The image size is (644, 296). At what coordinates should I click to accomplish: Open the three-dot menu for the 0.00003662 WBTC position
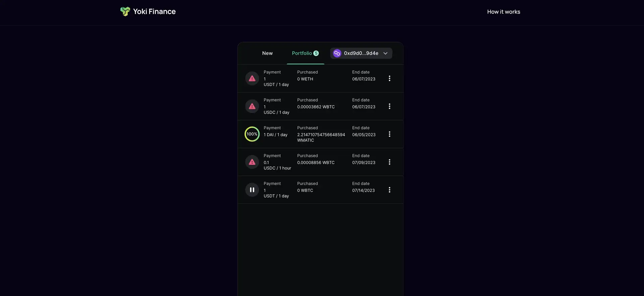coord(389,106)
